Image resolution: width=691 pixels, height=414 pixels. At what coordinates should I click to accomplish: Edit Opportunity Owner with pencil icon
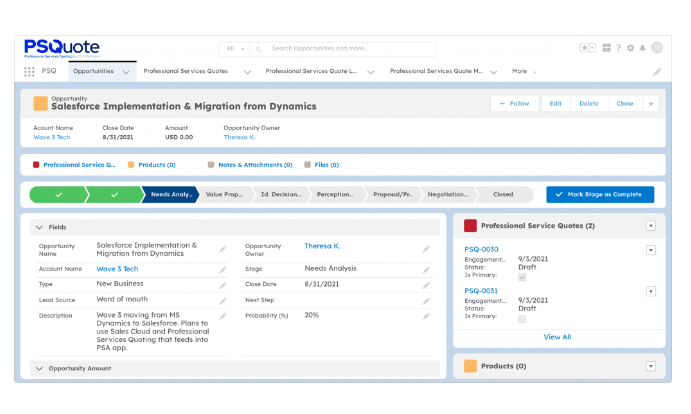[426, 249]
